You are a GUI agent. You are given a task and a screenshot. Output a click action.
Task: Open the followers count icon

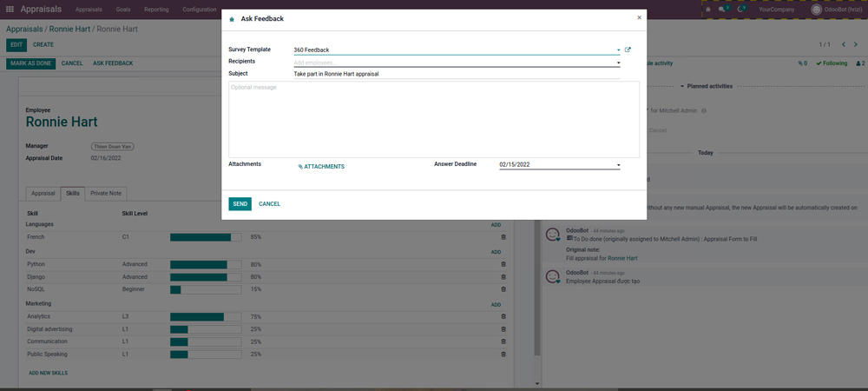860,63
